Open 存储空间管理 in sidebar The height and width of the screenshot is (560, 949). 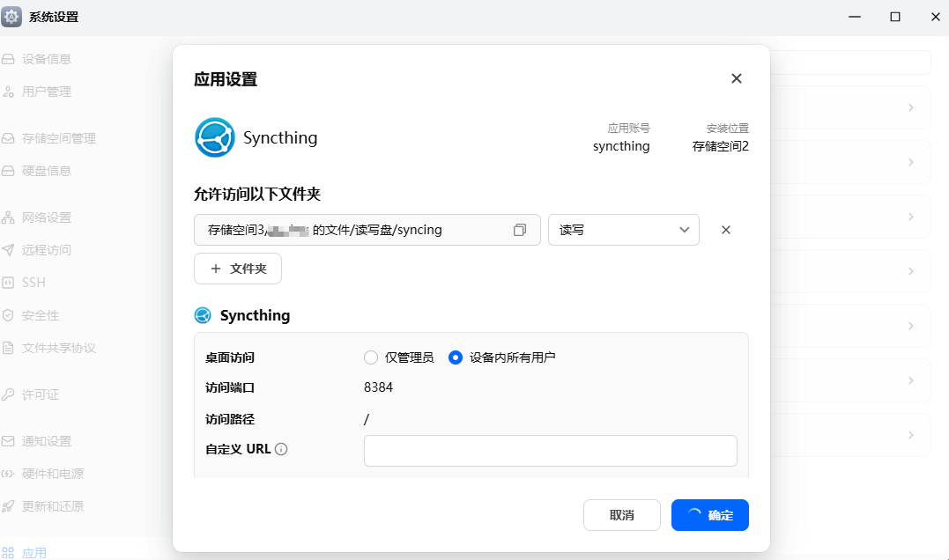(x=59, y=138)
